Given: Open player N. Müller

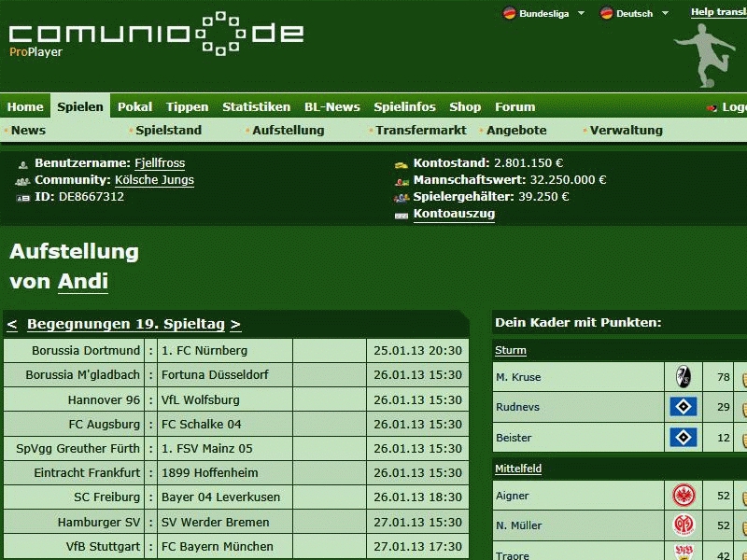Looking at the screenshot, I should pyautogui.click(x=518, y=525).
